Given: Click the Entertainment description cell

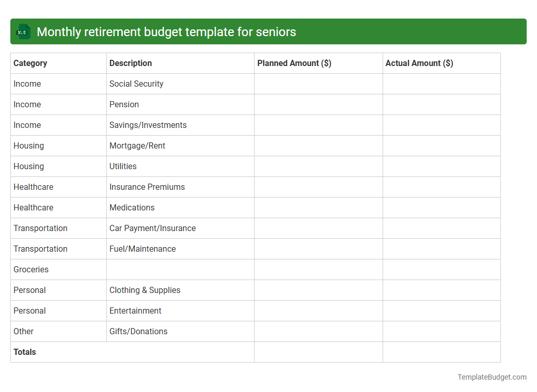Looking at the screenshot, I should (135, 311).
